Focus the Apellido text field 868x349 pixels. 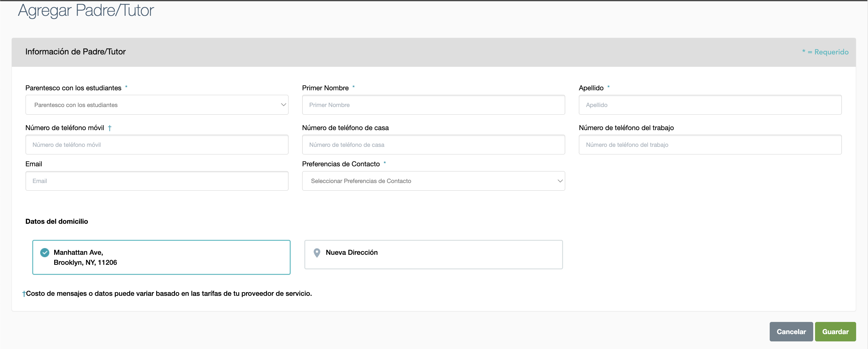click(710, 105)
